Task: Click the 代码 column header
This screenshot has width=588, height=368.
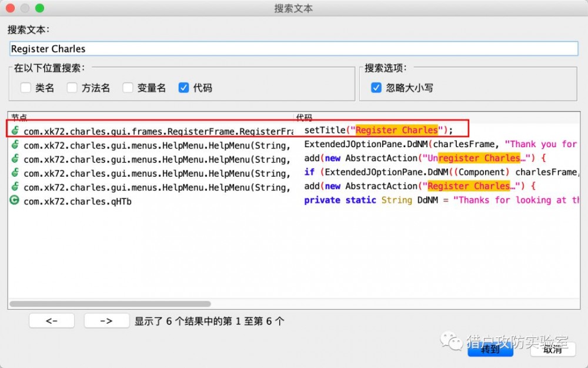Action: pos(304,118)
